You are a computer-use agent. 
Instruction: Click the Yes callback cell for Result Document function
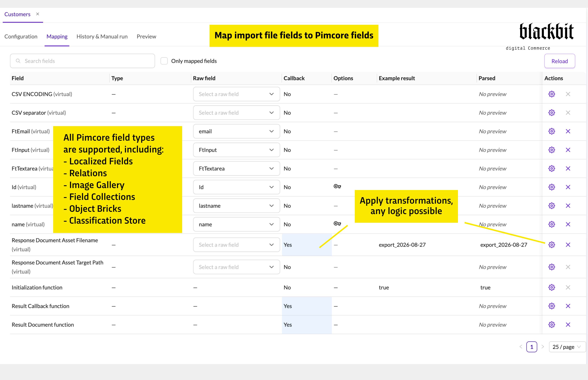pos(307,324)
